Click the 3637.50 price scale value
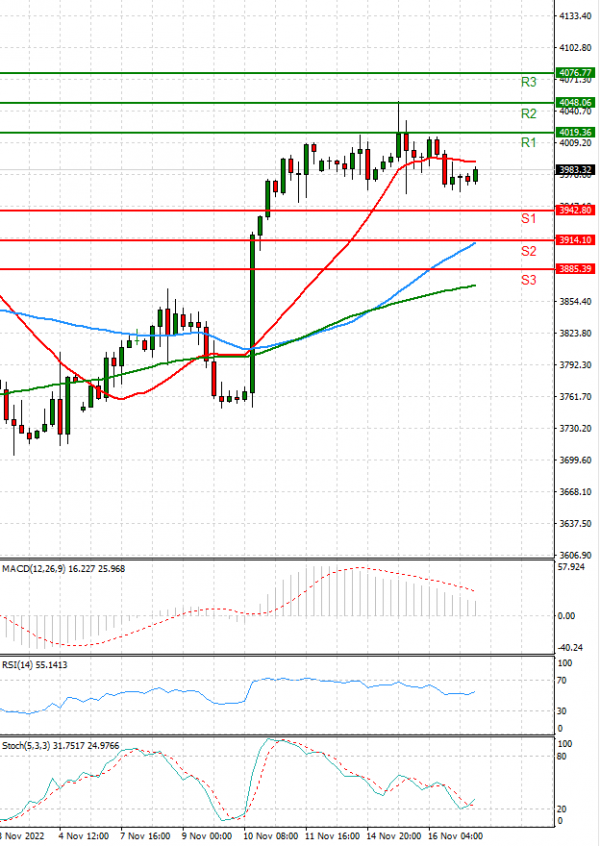600x846 pixels. [x=575, y=523]
